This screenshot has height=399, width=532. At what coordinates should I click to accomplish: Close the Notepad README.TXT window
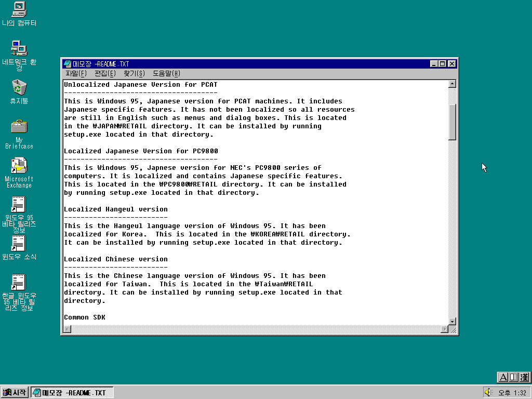click(451, 64)
